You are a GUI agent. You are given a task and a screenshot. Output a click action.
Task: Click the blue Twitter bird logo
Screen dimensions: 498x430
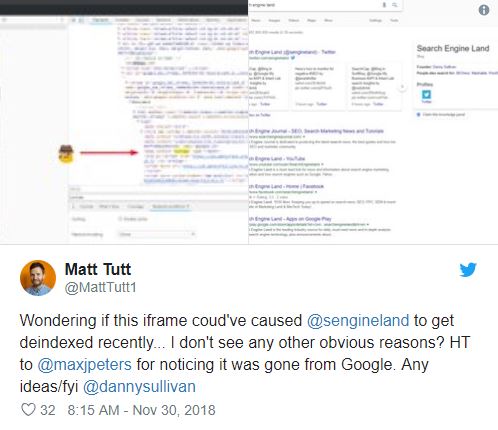(468, 270)
